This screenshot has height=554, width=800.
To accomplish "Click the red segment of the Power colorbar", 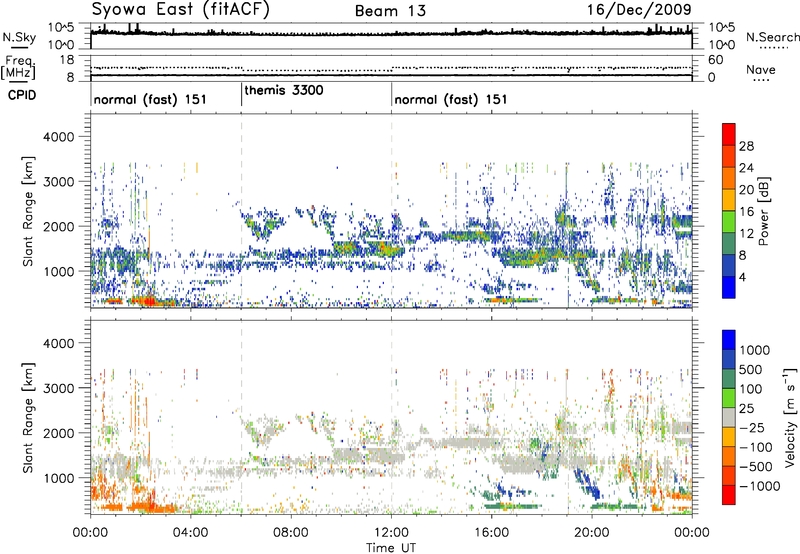I will point(729,134).
